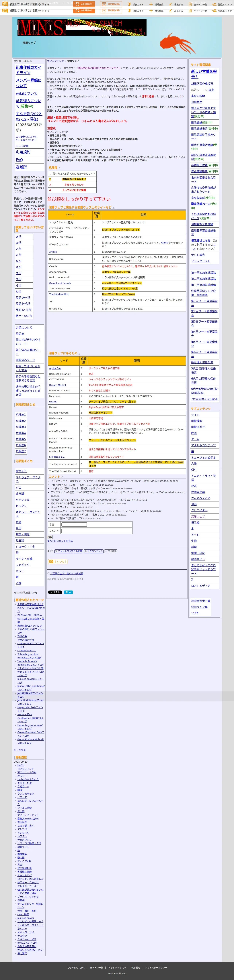Click the + タグ編集 button
This screenshot has width=234, height=980.
tap(111, 551)
